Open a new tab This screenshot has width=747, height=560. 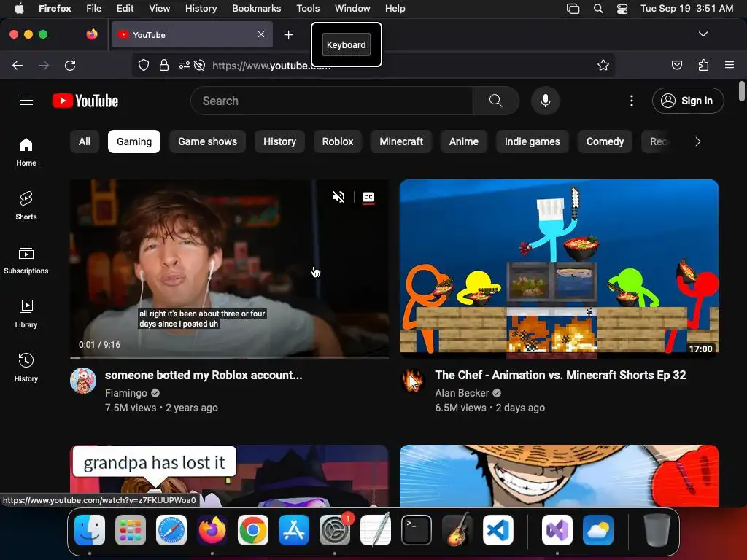coord(288,35)
